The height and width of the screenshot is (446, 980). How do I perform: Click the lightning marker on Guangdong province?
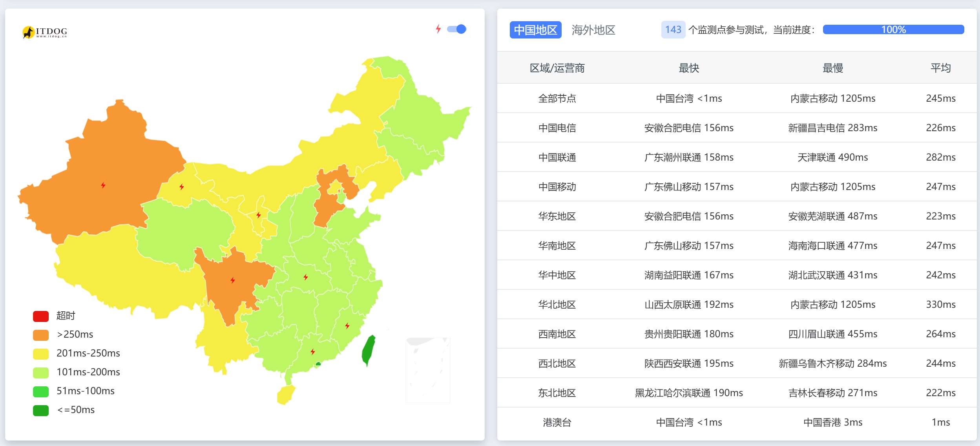313,352
